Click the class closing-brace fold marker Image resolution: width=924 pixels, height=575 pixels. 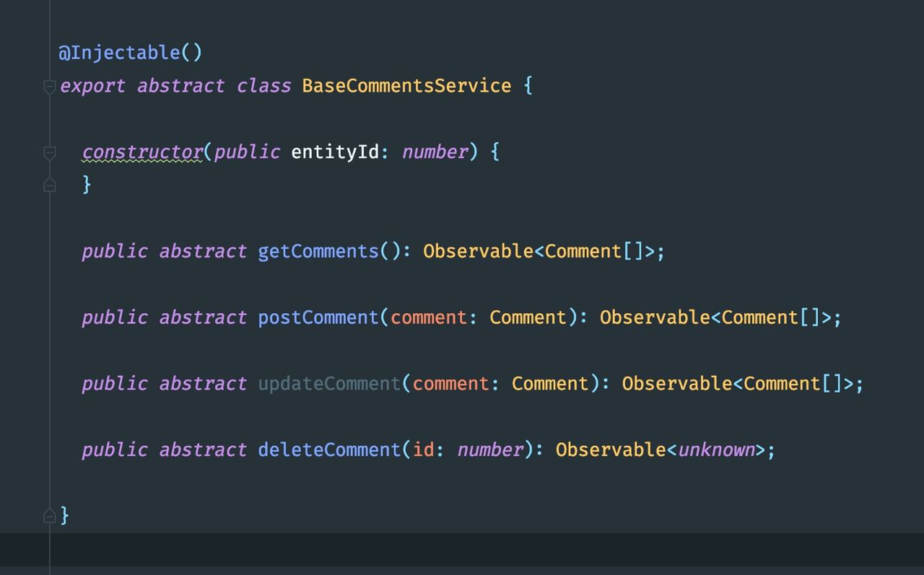pyautogui.click(x=49, y=515)
